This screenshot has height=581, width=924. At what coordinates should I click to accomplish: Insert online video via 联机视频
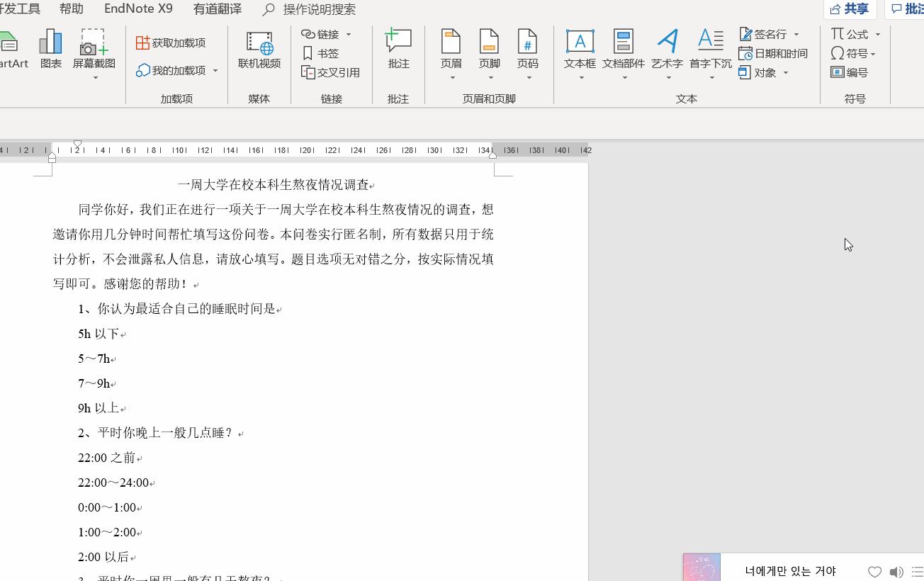tap(259, 50)
